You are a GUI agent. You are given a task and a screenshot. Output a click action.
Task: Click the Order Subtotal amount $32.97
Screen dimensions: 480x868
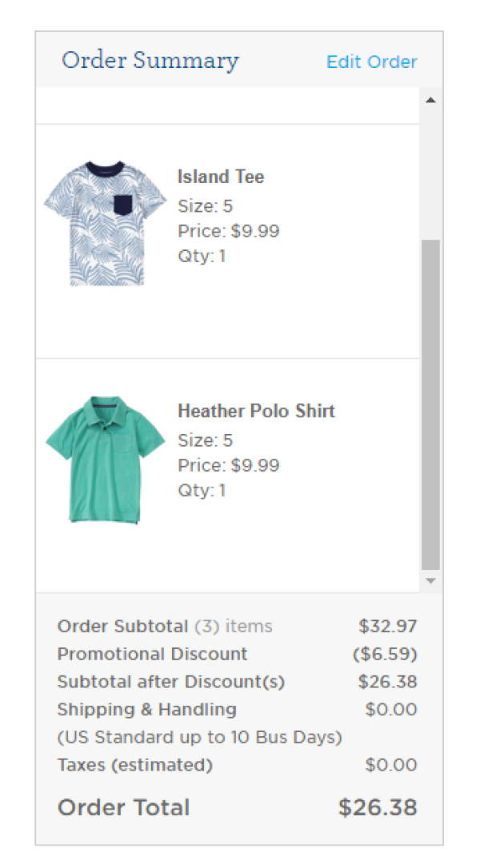[387, 626]
